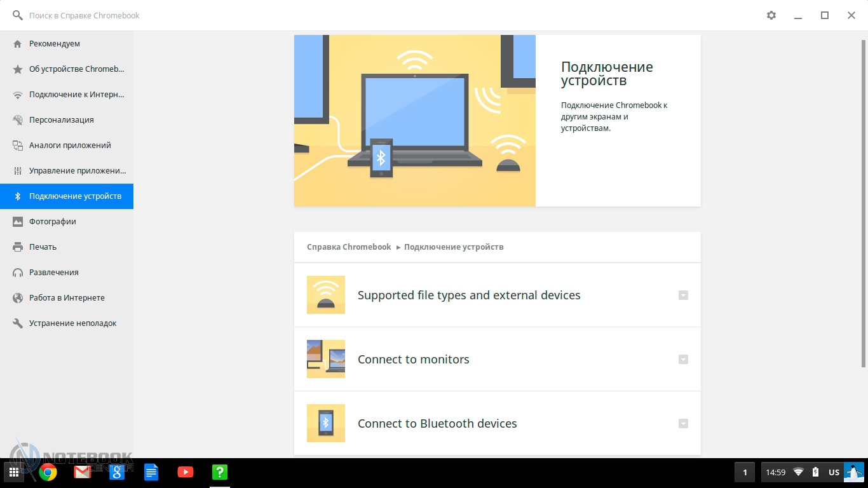Select Фотографии in the sidebar
The image size is (868, 488).
[x=52, y=221]
